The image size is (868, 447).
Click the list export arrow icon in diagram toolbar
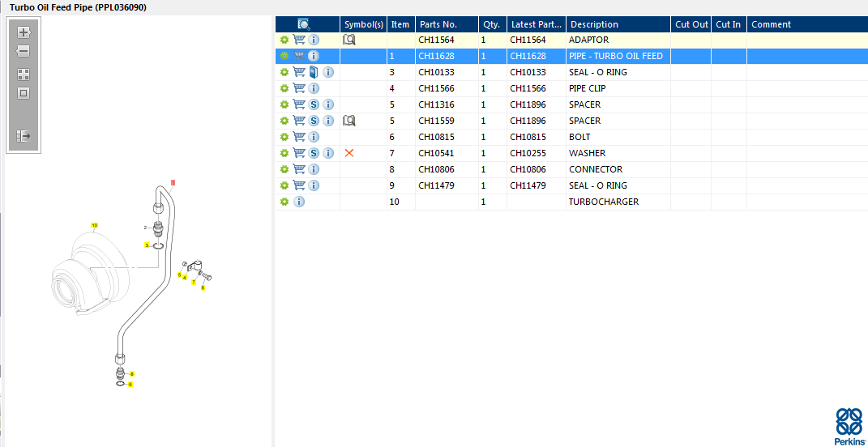[x=24, y=135]
